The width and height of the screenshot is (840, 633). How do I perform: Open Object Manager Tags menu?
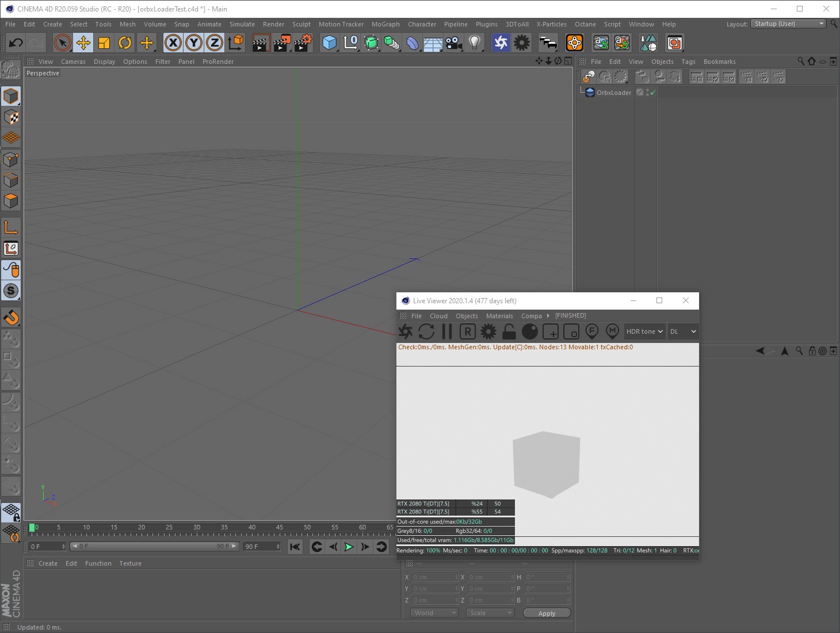point(688,62)
